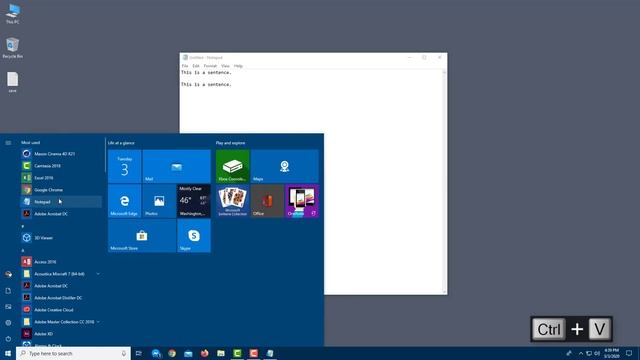Open Notepad from the Most used list
This screenshot has height=360, width=640.
[61, 202]
